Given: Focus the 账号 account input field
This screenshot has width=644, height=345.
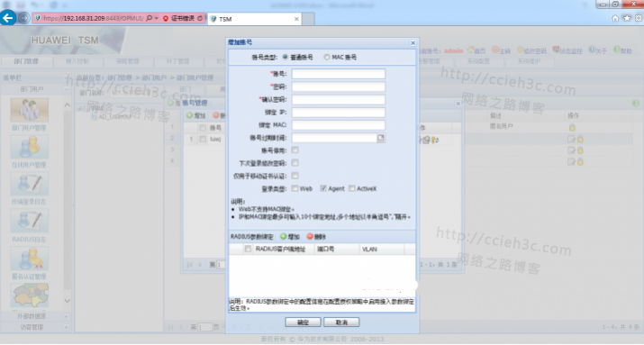Looking at the screenshot, I should 339,74.
